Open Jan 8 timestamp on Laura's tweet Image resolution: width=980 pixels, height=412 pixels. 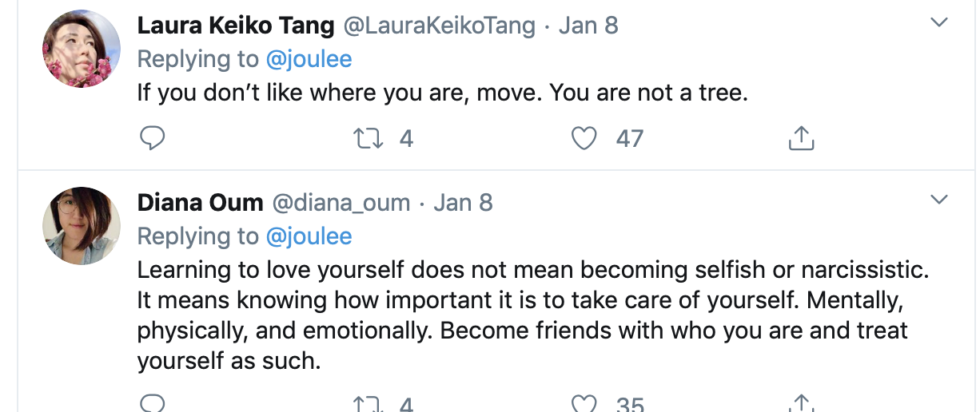click(x=588, y=26)
